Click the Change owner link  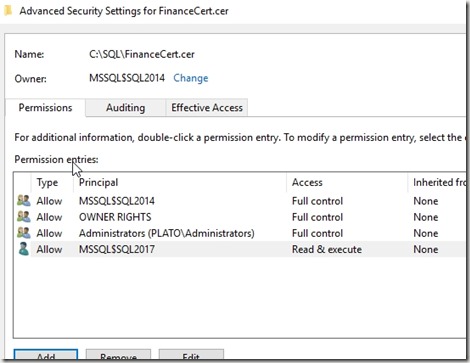(x=191, y=78)
